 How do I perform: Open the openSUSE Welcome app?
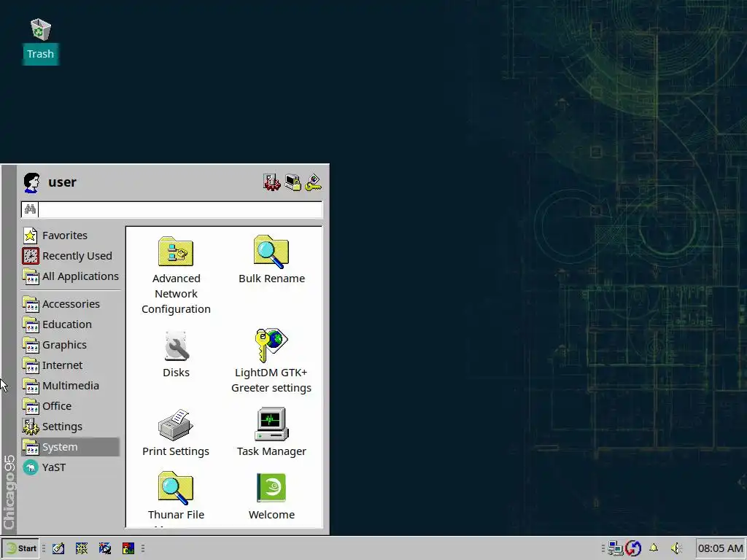(271, 497)
